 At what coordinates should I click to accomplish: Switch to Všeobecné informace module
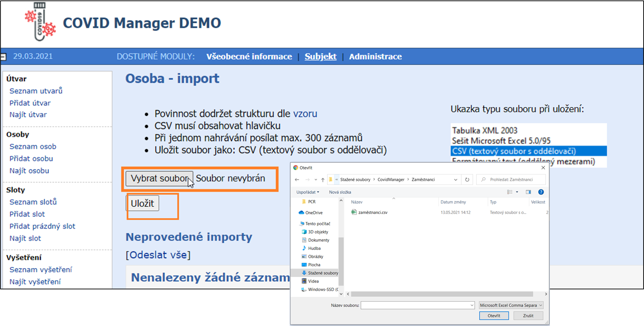(249, 56)
